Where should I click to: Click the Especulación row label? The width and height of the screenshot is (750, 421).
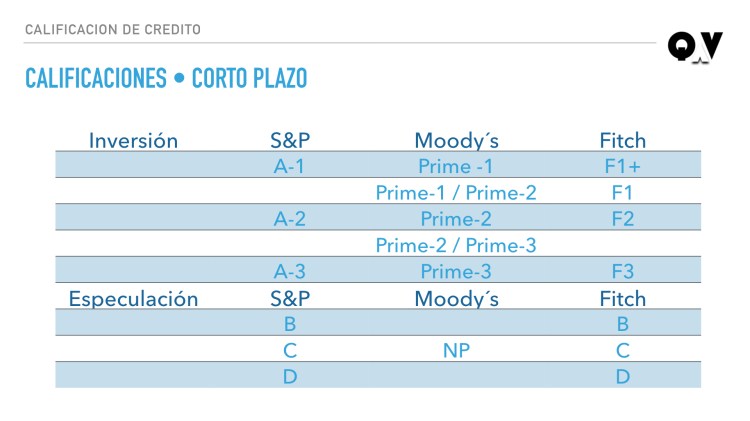click(133, 299)
